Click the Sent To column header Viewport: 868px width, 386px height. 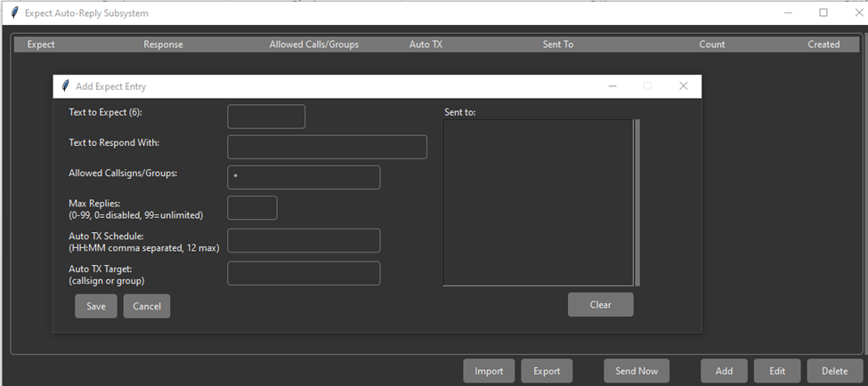coord(558,44)
